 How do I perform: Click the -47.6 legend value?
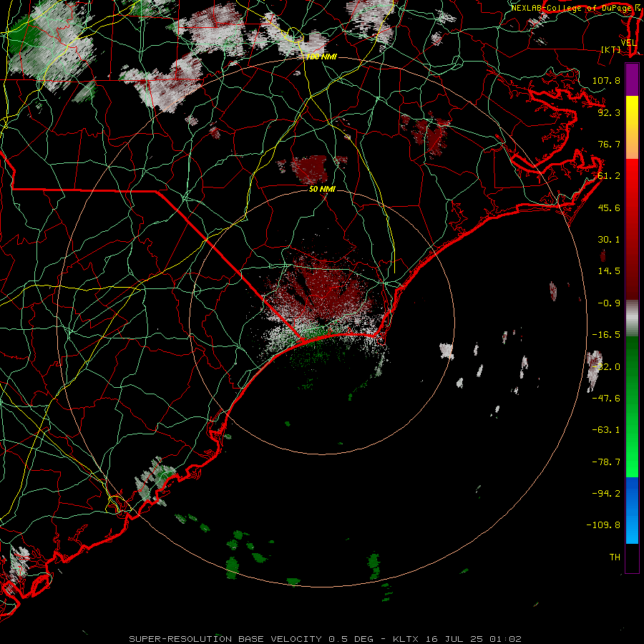click(x=606, y=399)
